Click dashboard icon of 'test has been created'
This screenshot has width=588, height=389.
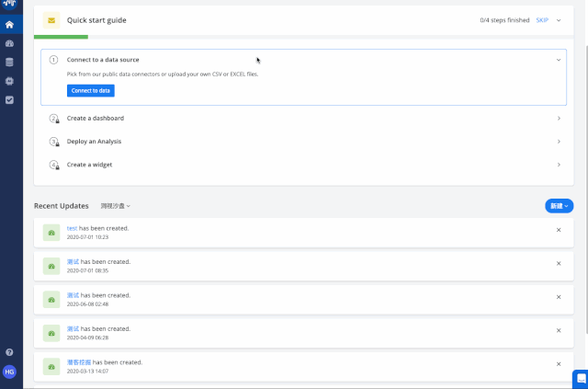tap(51, 233)
